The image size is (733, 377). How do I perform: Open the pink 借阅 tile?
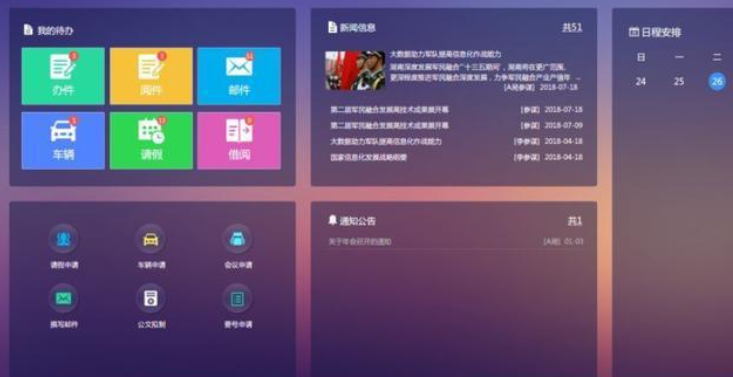[x=239, y=140]
